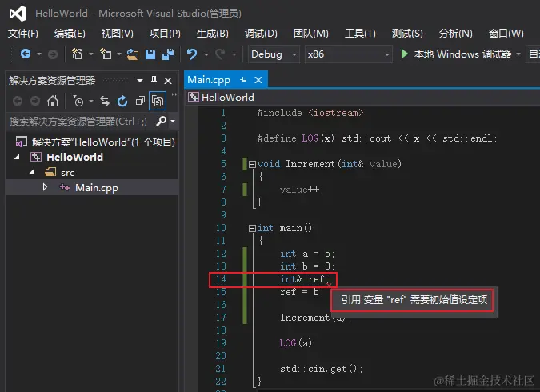Viewport: 540px width, 392px height.
Task: Open the New Project dropdown arrow
Action: click(x=91, y=54)
